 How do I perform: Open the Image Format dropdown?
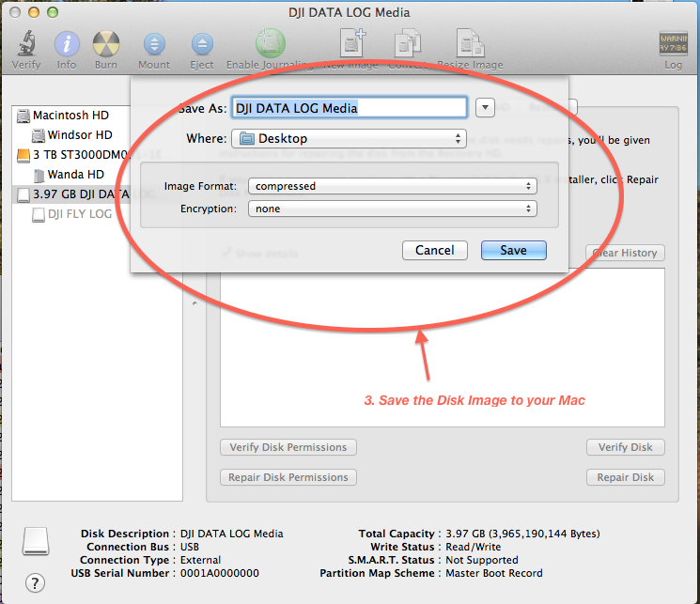tap(393, 186)
